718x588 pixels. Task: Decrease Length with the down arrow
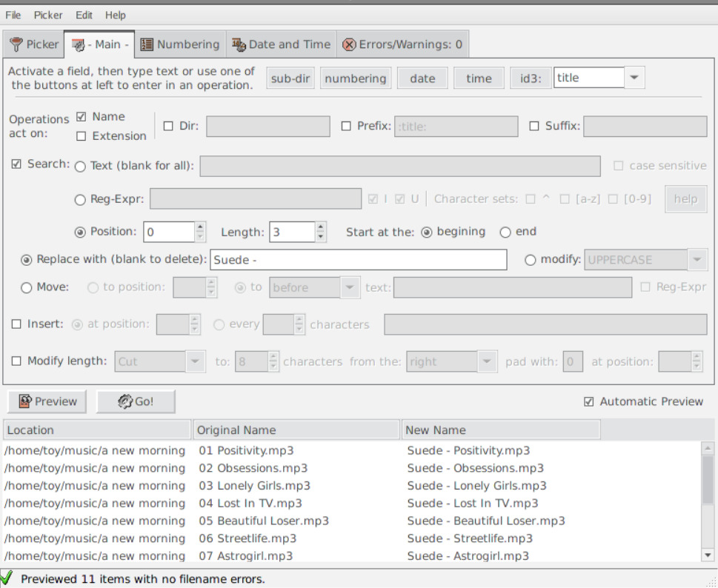(321, 237)
